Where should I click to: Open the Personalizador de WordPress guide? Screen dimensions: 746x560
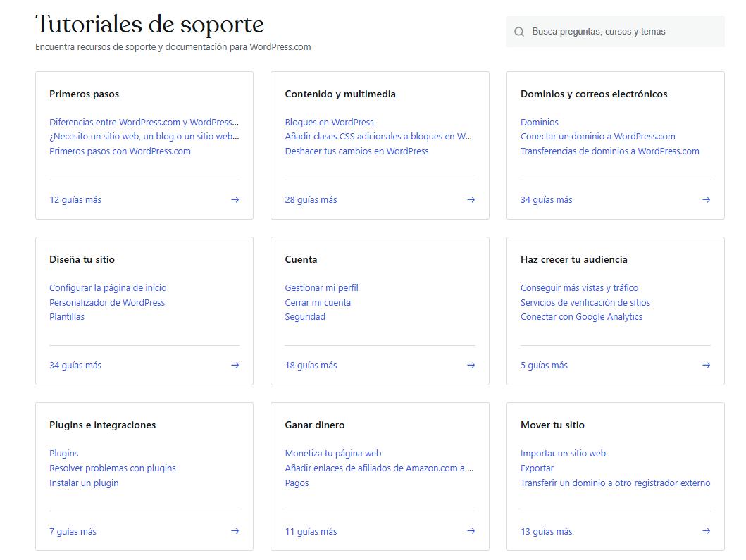click(106, 302)
